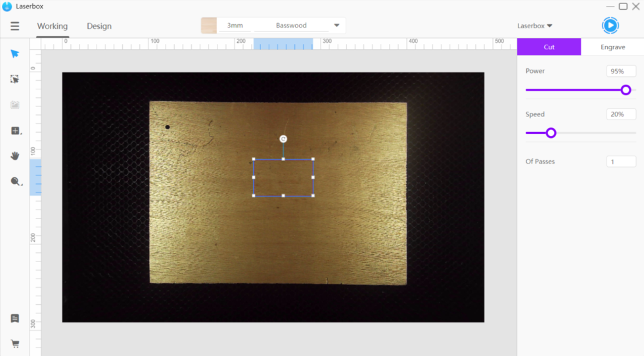Screen dimensions: 644x356
Task: Click the Power slider handle
Action: [626, 90]
